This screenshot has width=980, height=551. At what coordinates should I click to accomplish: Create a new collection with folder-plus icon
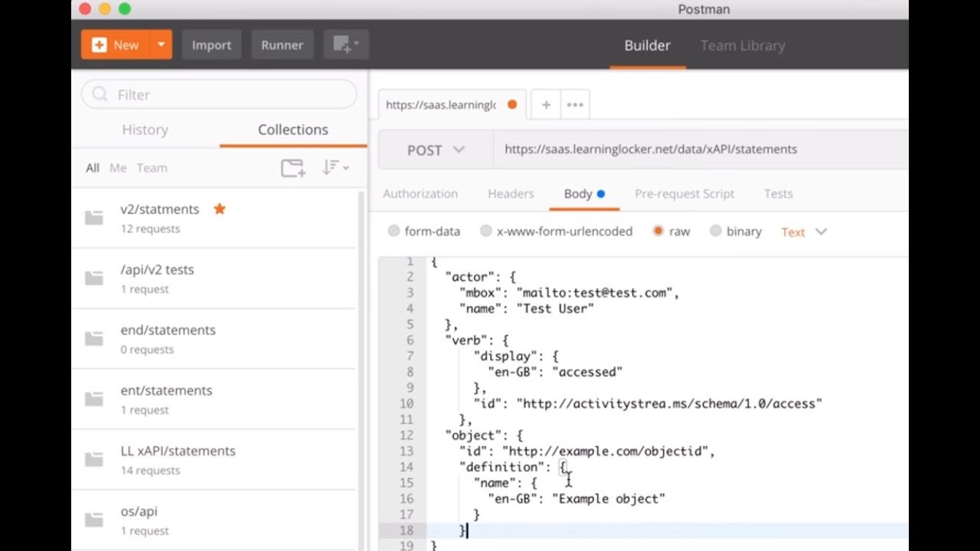[x=292, y=168]
